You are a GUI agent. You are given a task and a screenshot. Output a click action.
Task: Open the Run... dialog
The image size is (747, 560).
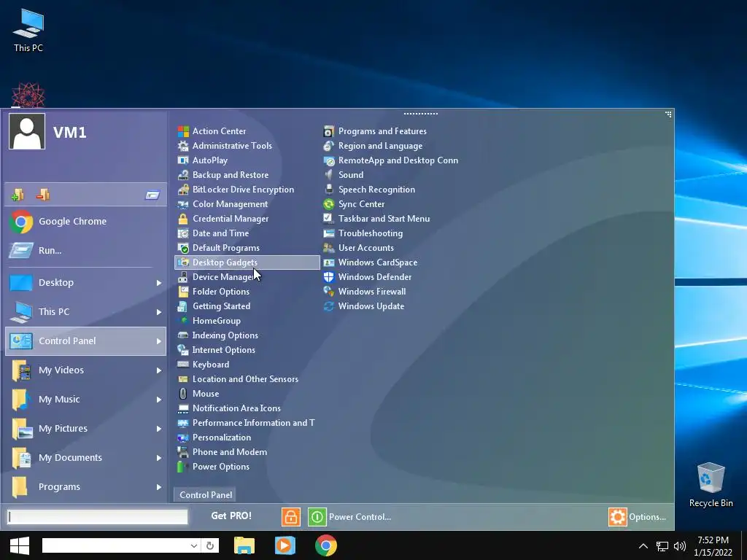pos(86,251)
